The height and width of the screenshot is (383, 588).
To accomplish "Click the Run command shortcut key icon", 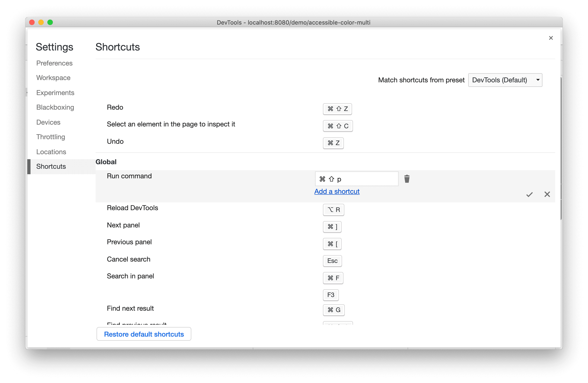I will 356,179.
